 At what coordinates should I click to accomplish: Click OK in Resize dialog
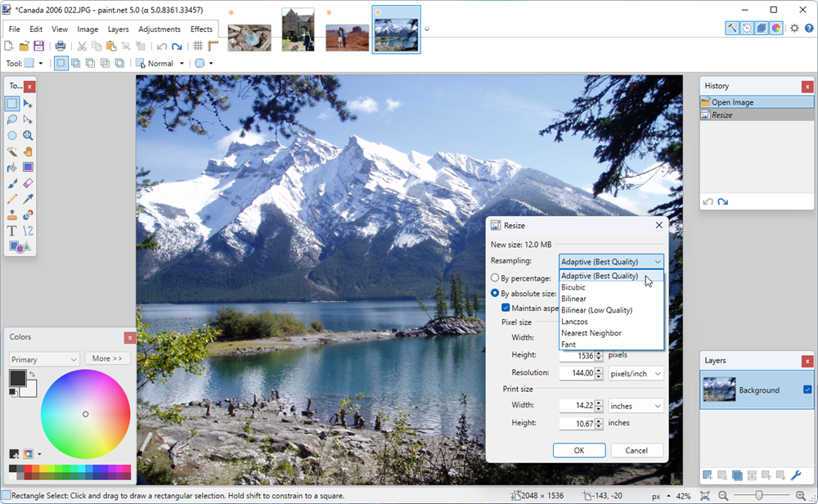pyautogui.click(x=578, y=451)
